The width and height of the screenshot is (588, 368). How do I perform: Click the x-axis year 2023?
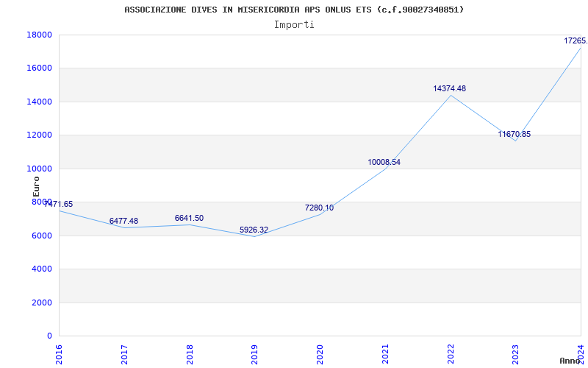point(516,355)
